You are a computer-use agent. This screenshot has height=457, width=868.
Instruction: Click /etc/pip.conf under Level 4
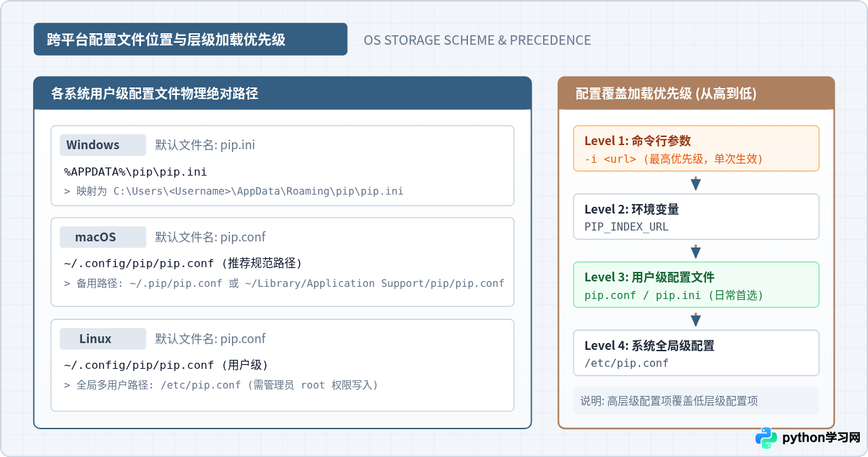627,363
